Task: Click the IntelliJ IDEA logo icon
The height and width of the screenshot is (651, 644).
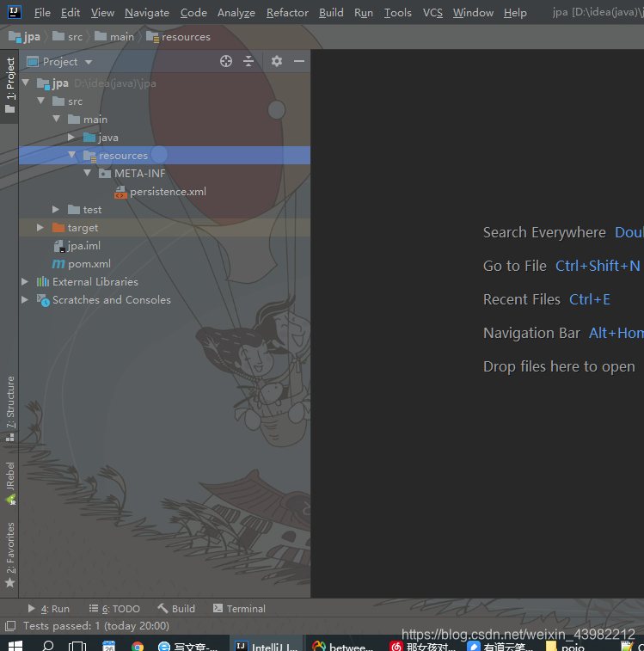Action: pos(15,12)
